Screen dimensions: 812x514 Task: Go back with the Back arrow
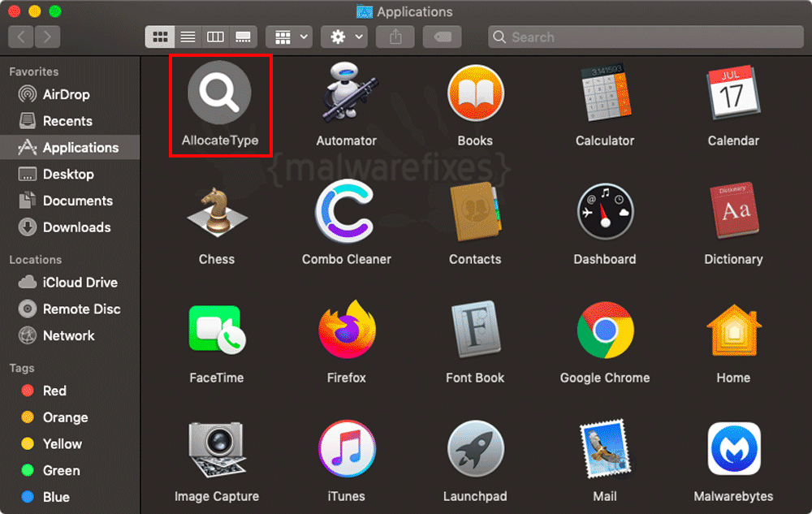(21, 37)
